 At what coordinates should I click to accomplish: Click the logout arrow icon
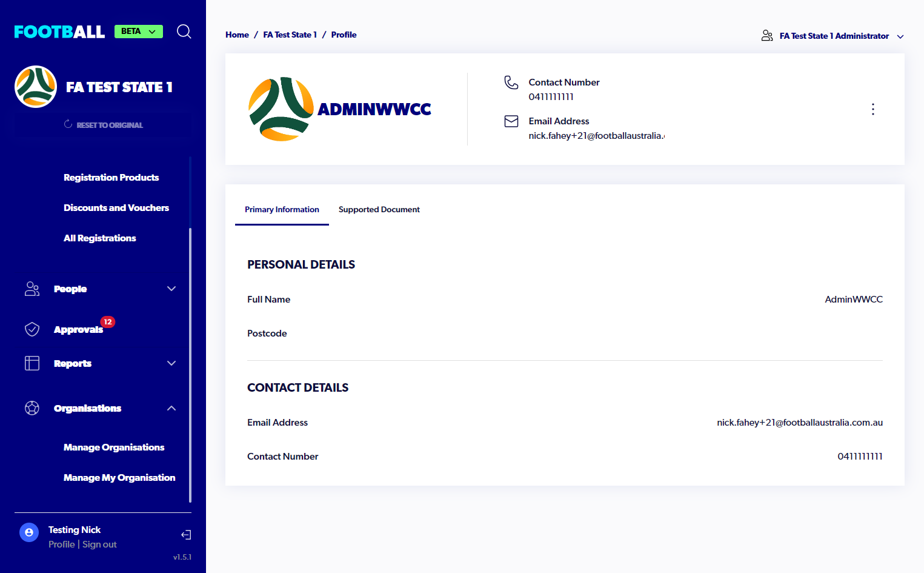tap(186, 535)
